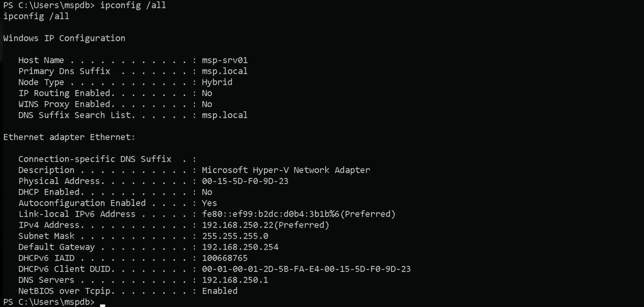Click the Node Type value Hybrid

coord(217,82)
